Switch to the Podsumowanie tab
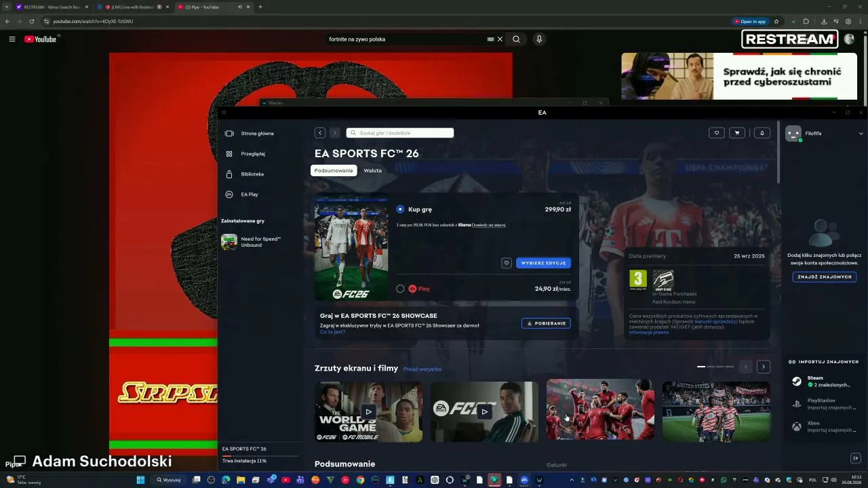Screen dimensions: 868x488 tap(334, 170)
